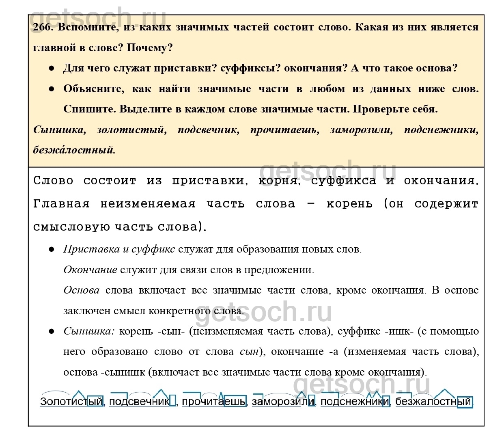Click italic 'Сынишка,' in the yellow task box
Image resolution: width=504 pixels, height=432 pixels.
[x=59, y=130]
